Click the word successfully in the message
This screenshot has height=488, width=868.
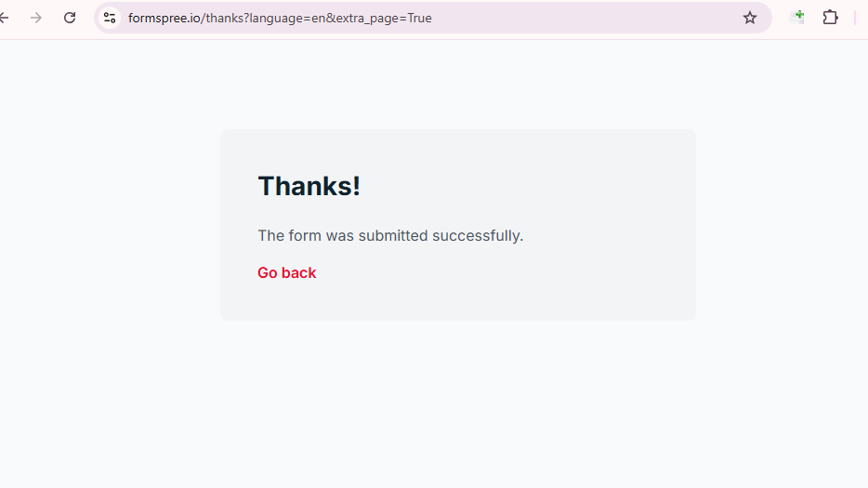pos(477,236)
